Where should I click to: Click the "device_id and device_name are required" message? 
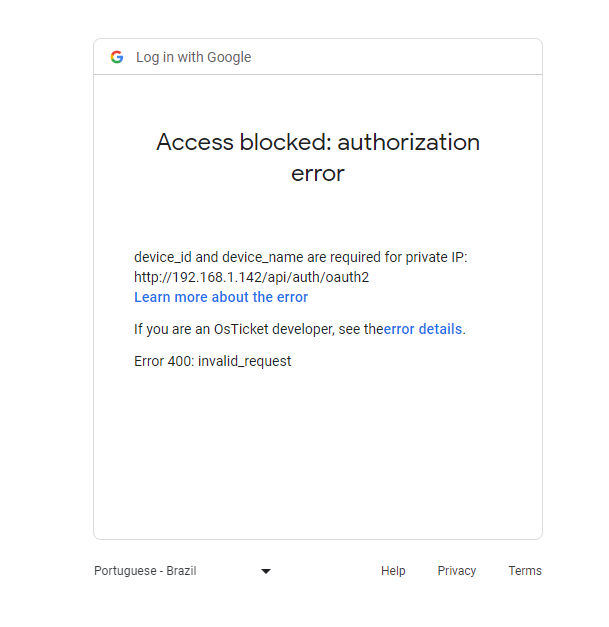pyautogui.click(x=300, y=257)
